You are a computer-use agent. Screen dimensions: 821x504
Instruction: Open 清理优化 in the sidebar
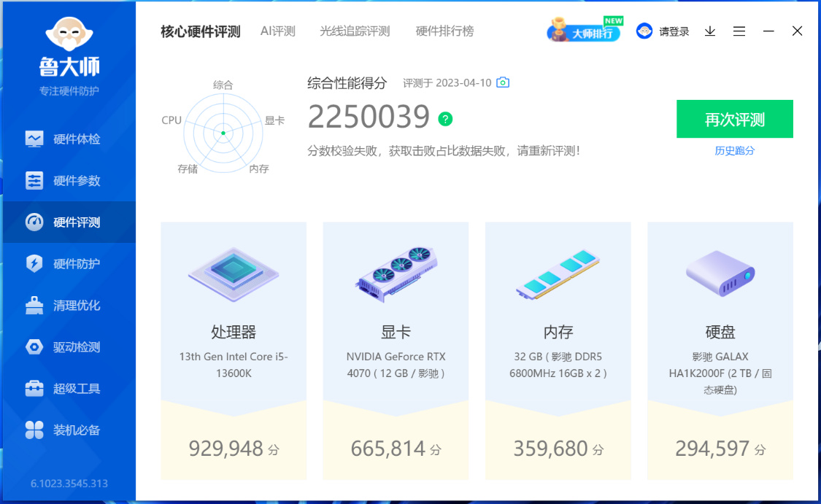(x=69, y=305)
